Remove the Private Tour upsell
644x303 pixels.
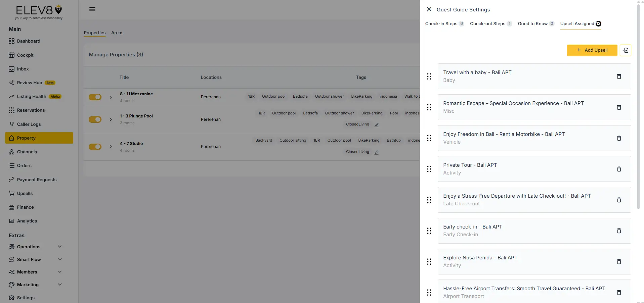coord(619,169)
